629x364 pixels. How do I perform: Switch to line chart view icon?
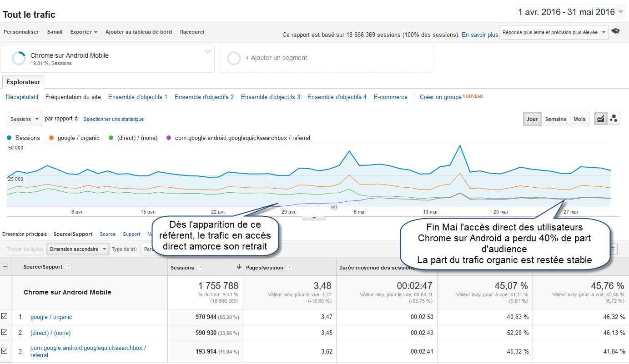pos(600,119)
